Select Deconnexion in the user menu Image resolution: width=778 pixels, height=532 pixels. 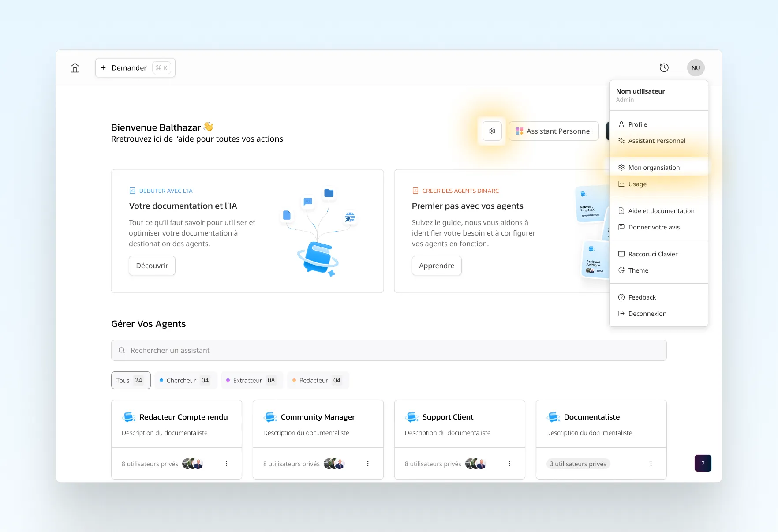tap(647, 314)
